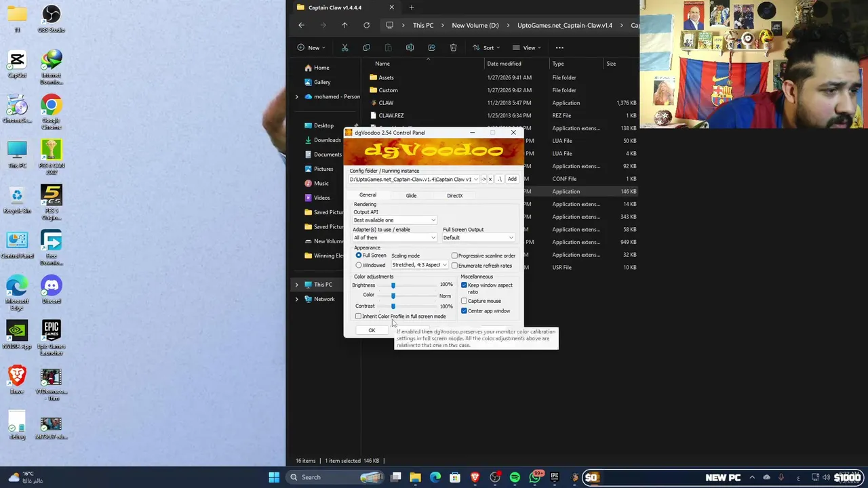Open a new File Explorer tab
The height and width of the screenshot is (488, 868).
411,7
